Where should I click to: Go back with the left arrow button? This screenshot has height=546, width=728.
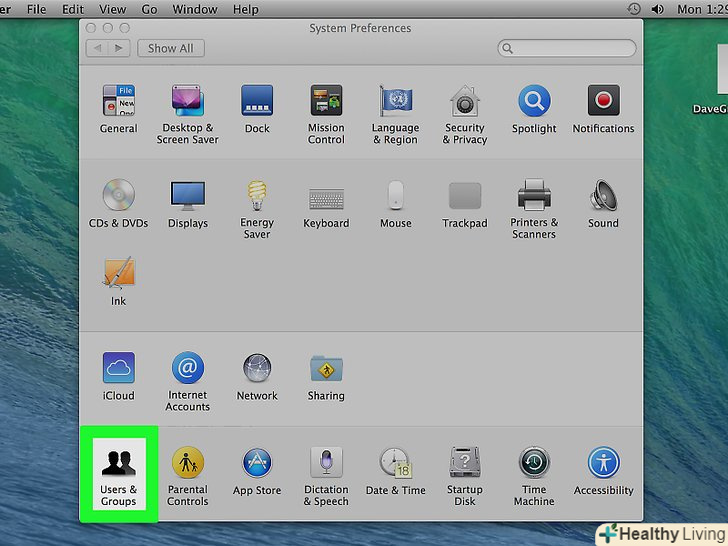coord(99,48)
